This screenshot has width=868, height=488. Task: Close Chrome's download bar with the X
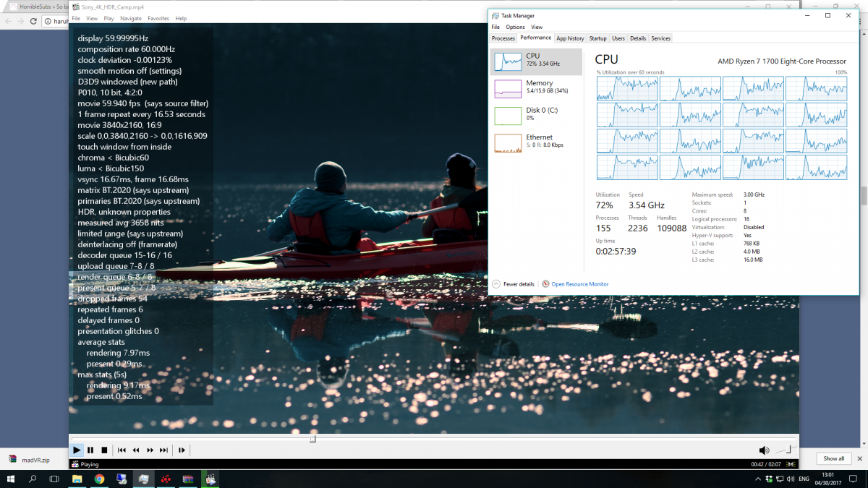[859, 458]
